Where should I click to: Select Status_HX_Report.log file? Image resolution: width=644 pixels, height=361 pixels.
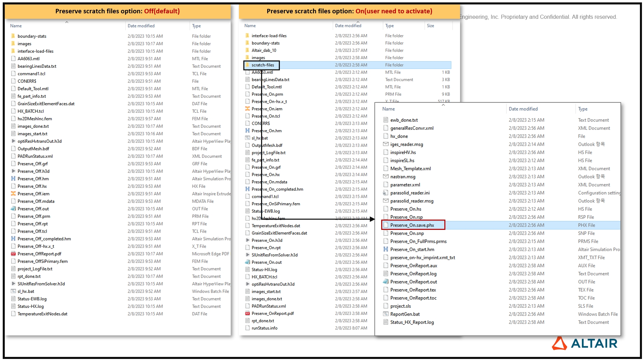412,322
